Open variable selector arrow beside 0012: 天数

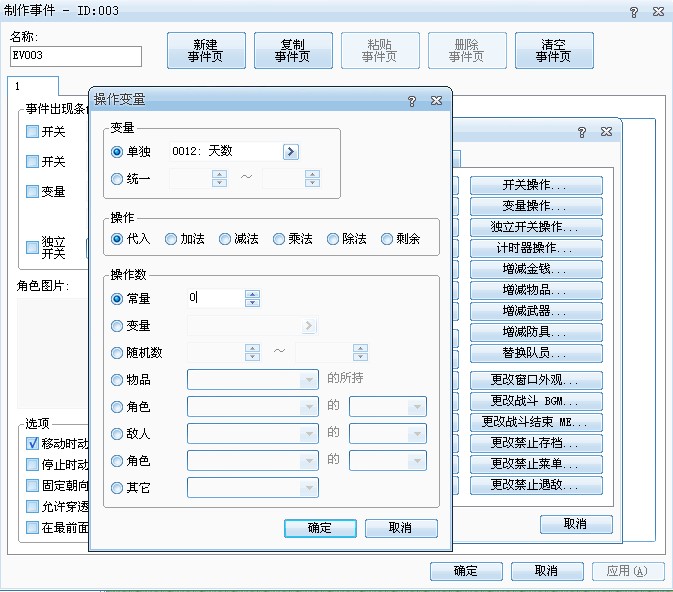(291, 152)
